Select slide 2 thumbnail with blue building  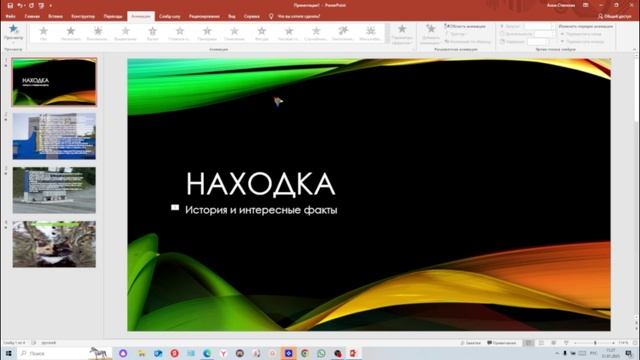[54, 136]
